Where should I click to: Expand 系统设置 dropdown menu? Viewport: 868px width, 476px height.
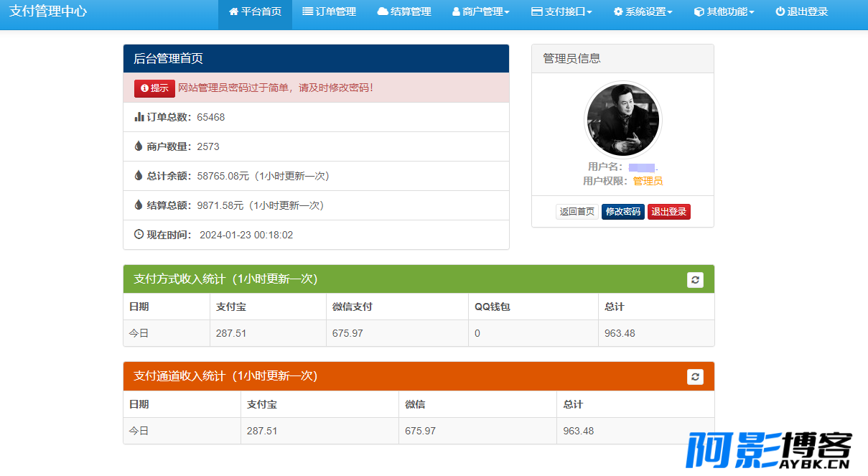click(643, 11)
